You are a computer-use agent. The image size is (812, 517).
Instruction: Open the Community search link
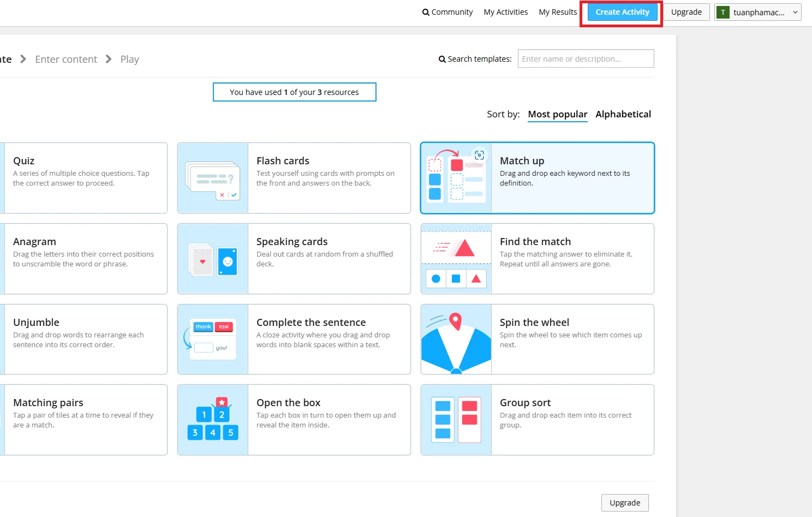point(447,12)
